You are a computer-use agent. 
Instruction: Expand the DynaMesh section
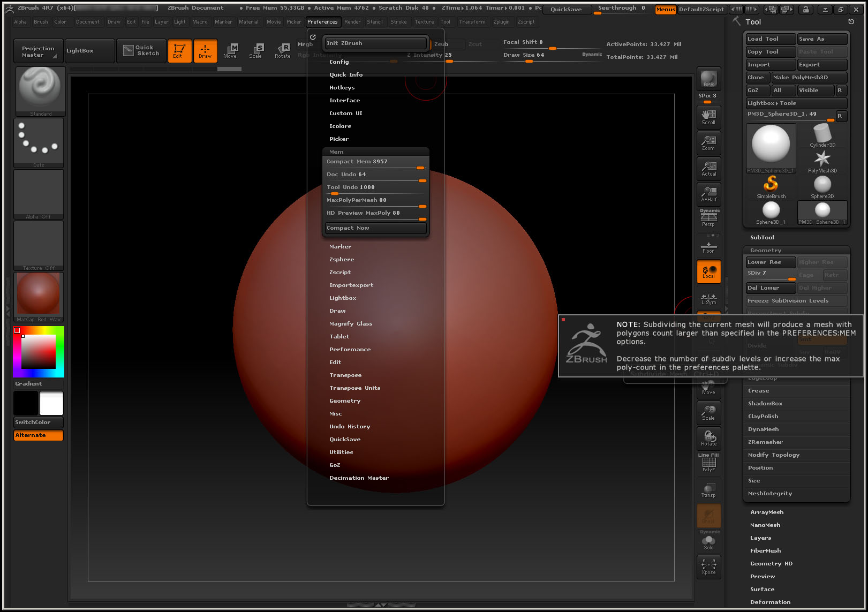[x=764, y=429]
